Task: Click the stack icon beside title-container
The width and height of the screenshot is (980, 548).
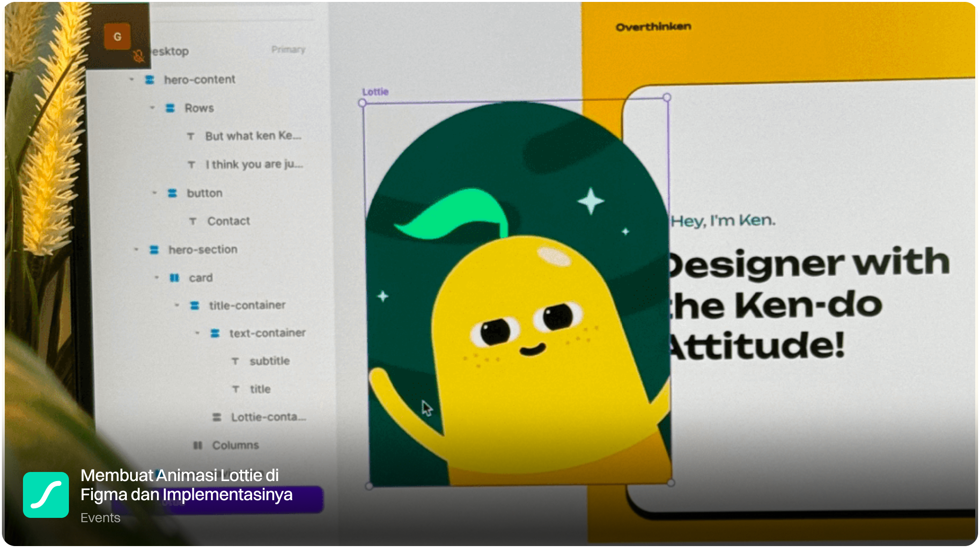Action: (195, 306)
